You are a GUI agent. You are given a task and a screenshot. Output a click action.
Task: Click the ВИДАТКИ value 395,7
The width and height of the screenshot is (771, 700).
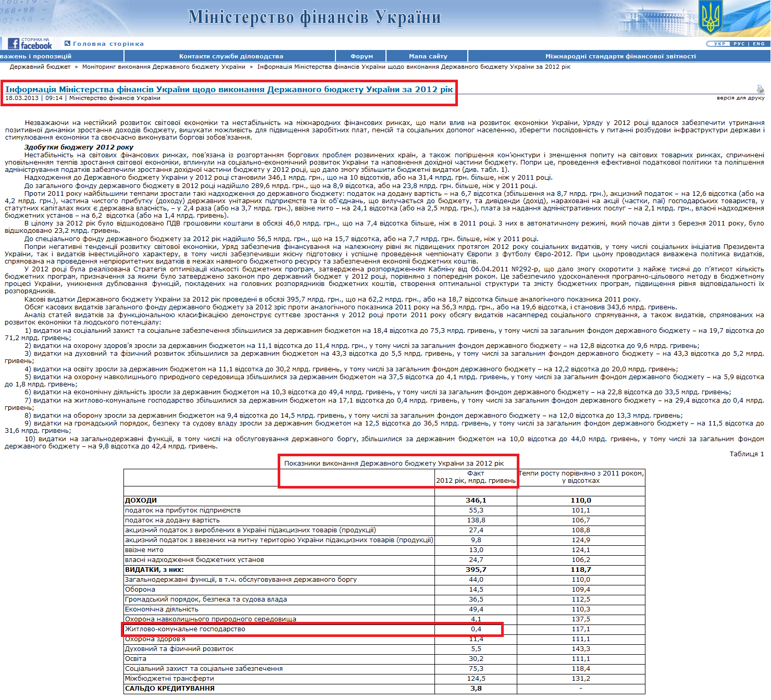(476, 570)
